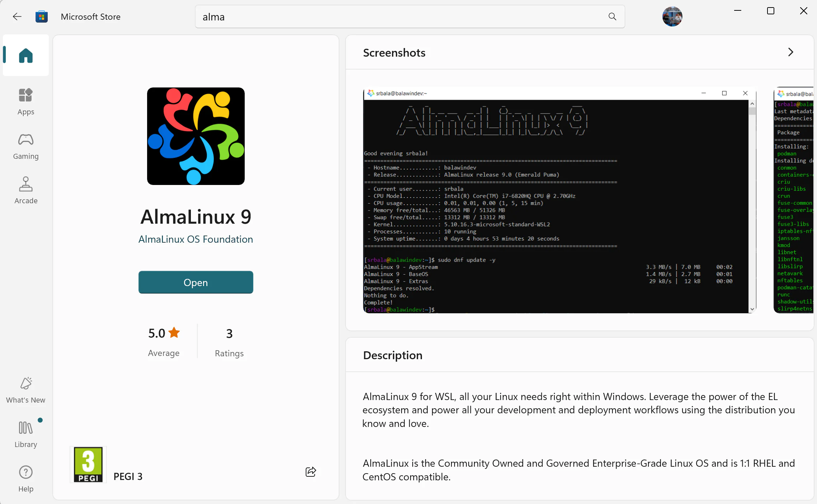View the first AlmaLinux terminal screenshot

559,200
